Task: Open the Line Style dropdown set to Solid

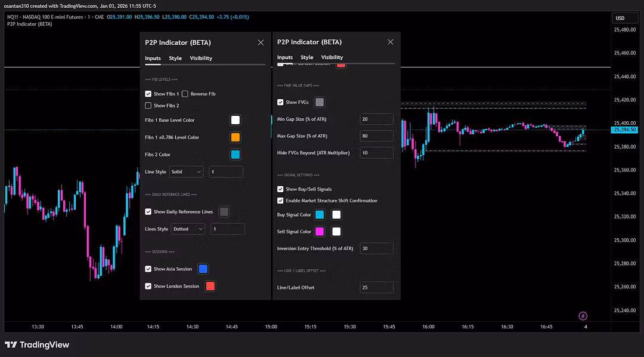Action: (186, 172)
